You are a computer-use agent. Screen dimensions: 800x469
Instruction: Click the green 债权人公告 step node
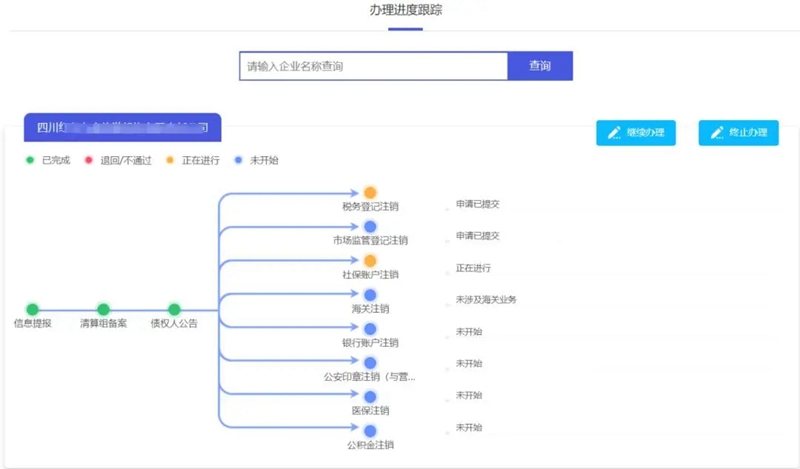pos(174,309)
